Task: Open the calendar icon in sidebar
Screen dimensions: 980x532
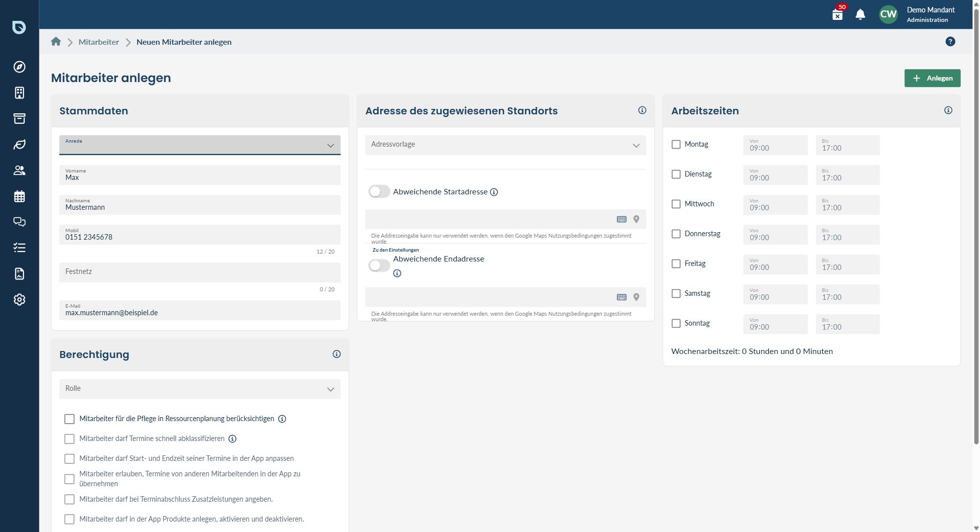Action: pos(19,196)
